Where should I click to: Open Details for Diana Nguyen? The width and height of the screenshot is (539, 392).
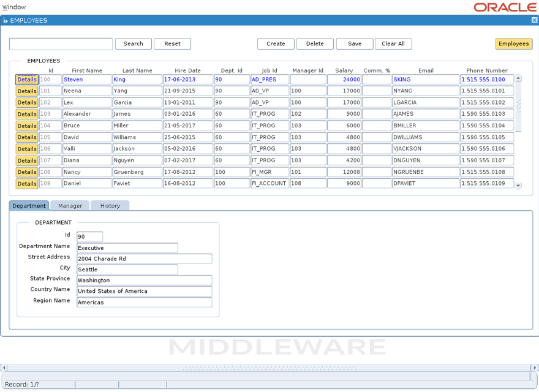pyautogui.click(x=27, y=160)
